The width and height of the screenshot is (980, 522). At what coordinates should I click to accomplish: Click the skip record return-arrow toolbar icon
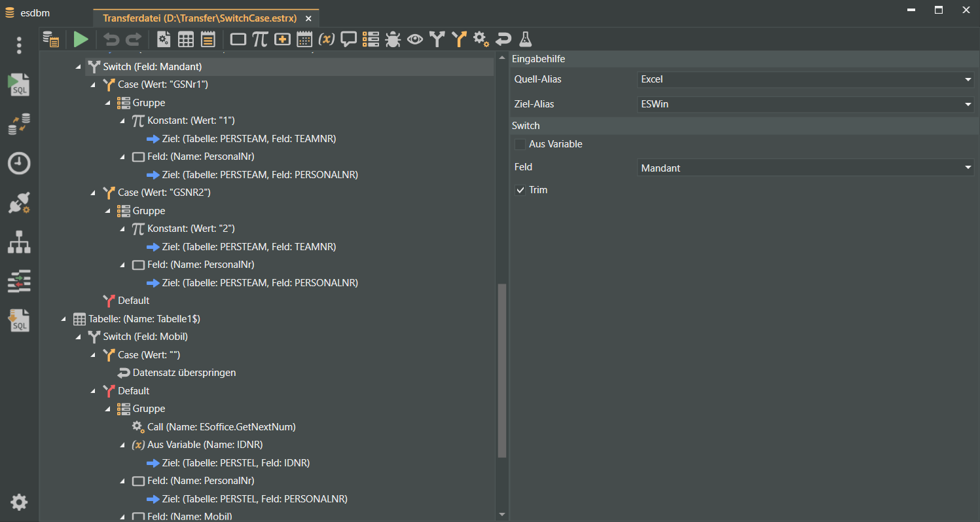click(503, 39)
